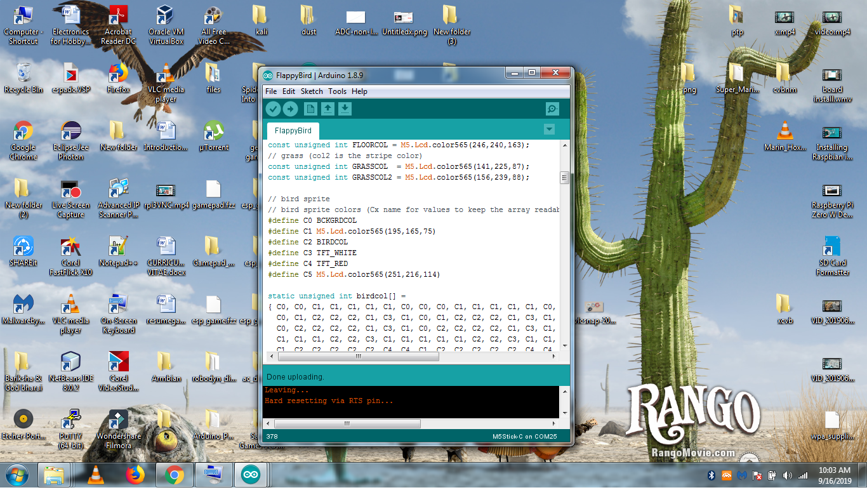Click the Save sketch down-arrow icon

(x=345, y=109)
